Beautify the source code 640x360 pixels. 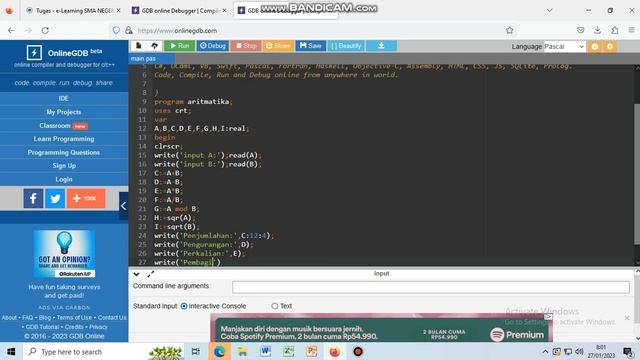346,46
